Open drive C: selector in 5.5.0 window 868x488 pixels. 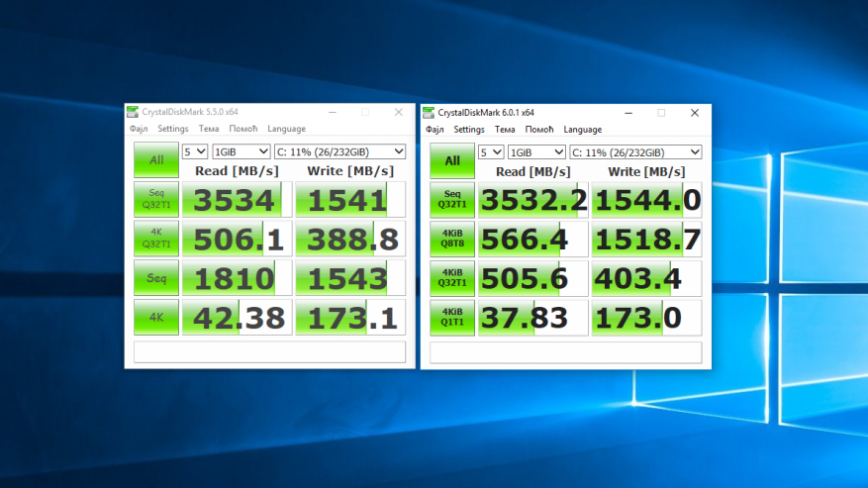339,151
